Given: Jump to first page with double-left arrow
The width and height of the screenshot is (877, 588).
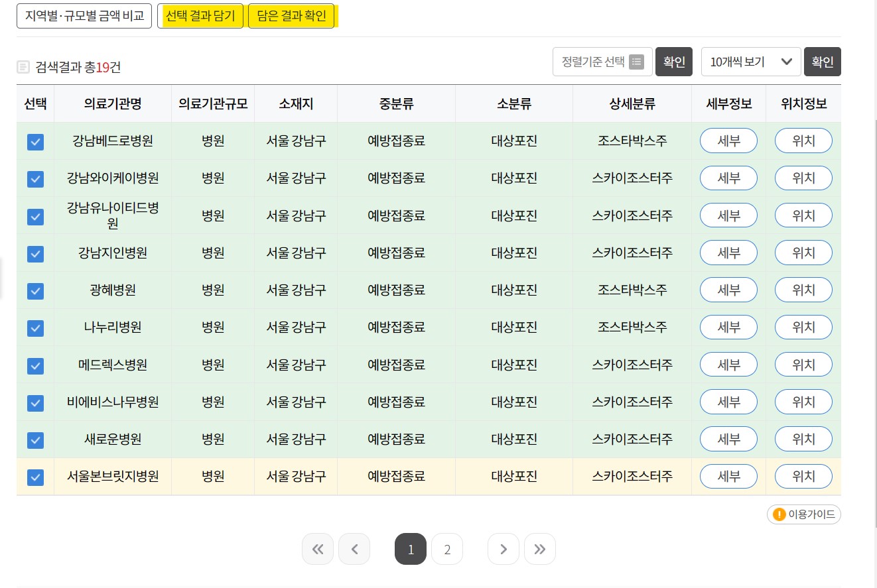Looking at the screenshot, I should pyautogui.click(x=318, y=549).
